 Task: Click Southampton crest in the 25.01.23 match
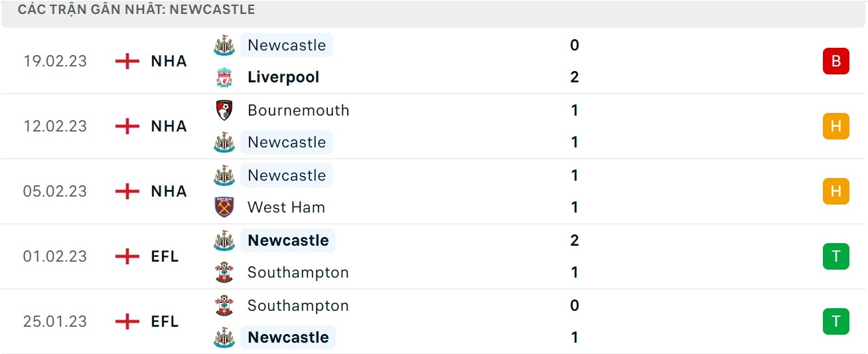tap(224, 306)
